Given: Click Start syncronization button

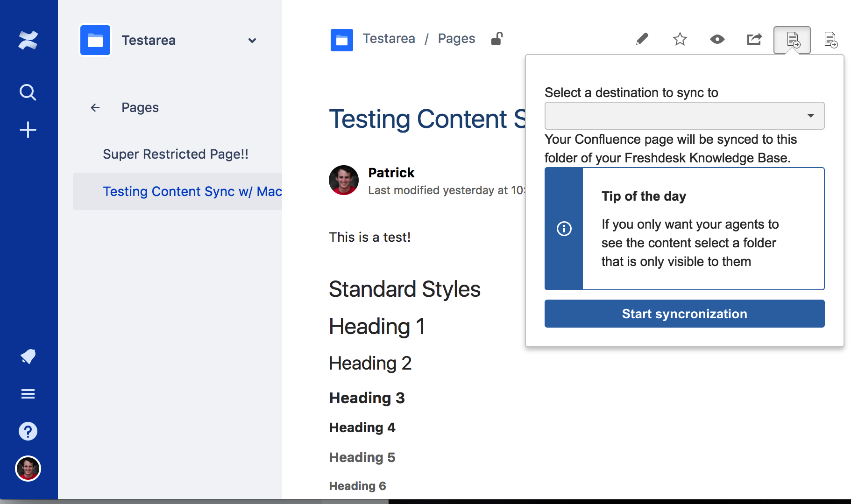Looking at the screenshot, I should coord(684,314).
